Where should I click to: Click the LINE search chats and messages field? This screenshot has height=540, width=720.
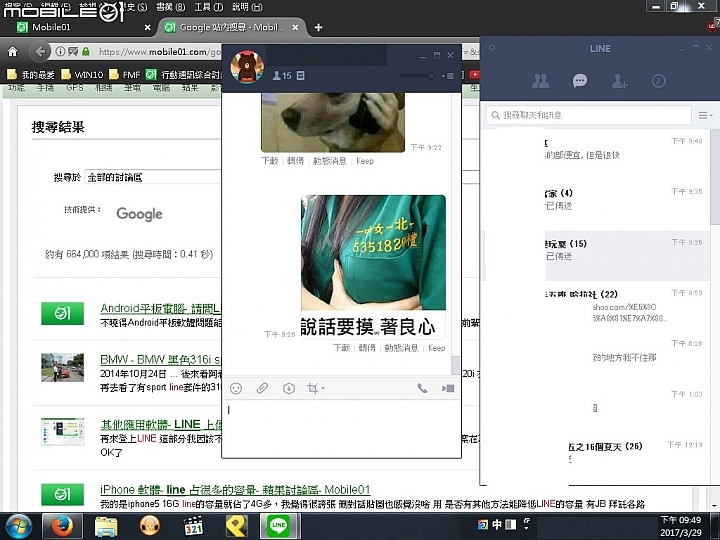(589, 115)
